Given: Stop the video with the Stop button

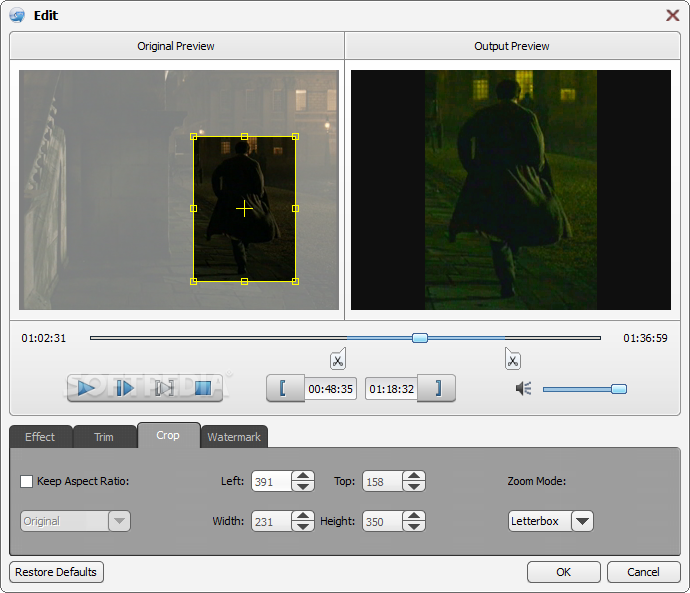Looking at the screenshot, I should [203, 388].
